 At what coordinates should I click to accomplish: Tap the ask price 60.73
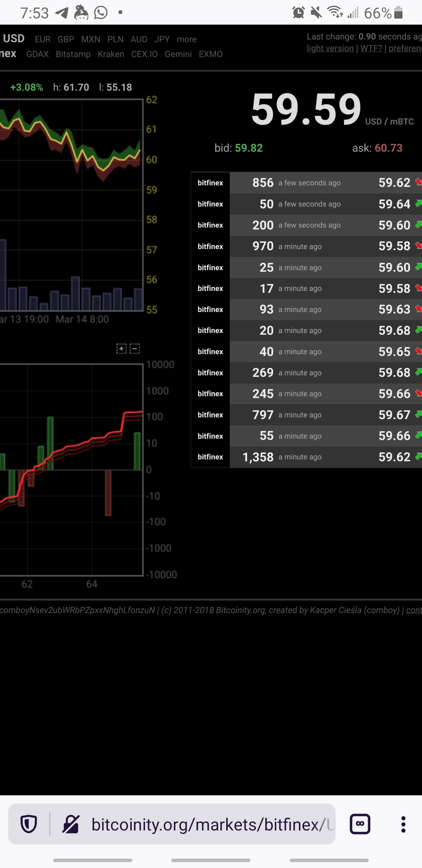tap(388, 148)
